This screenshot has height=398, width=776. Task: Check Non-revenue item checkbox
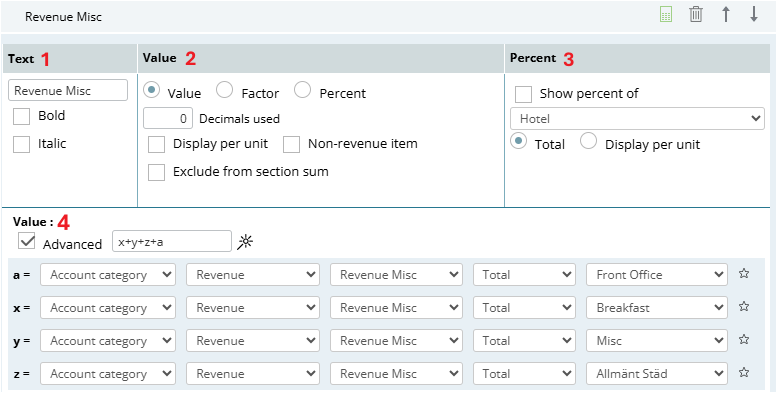[291, 145]
